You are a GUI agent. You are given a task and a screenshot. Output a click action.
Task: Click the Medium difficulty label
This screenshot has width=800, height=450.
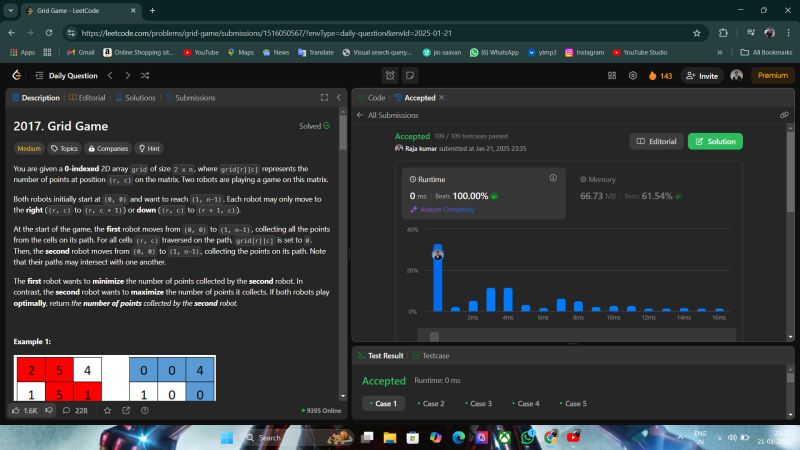[29, 148]
